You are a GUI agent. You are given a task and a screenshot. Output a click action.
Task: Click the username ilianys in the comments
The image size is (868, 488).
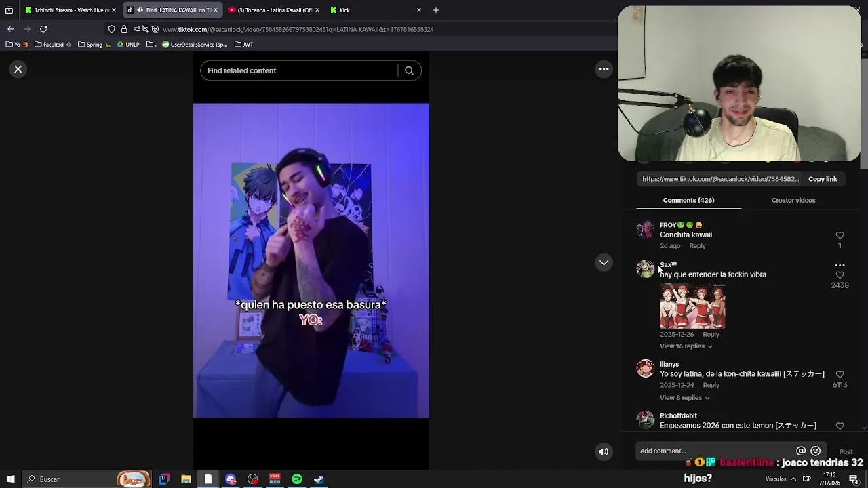tap(669, 365)
